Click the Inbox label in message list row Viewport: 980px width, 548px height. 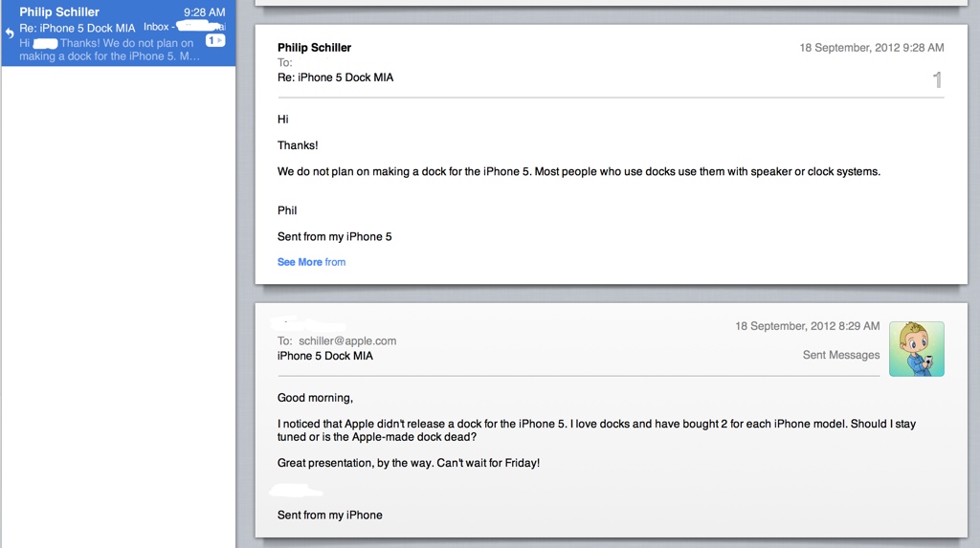point(156,28)
